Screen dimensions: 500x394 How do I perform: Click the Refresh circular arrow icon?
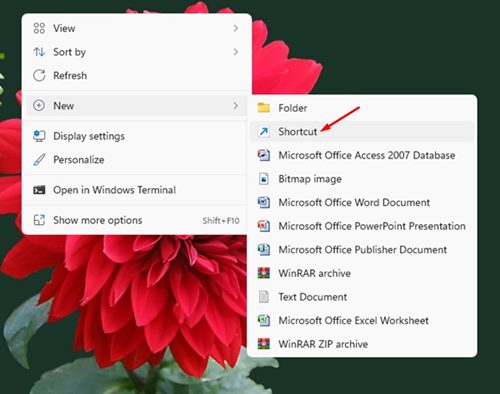click(39, 76)
